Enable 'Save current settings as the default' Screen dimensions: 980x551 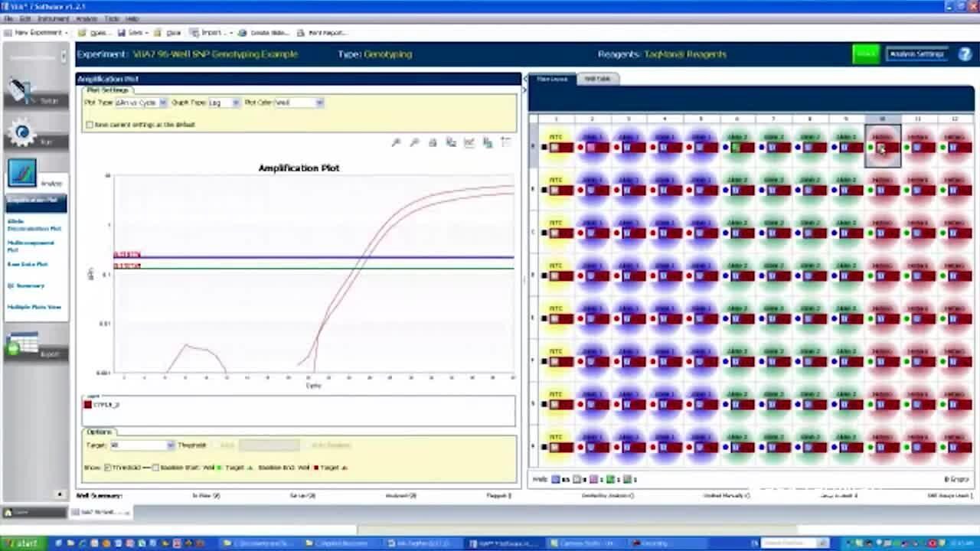(x=90, y=125)
